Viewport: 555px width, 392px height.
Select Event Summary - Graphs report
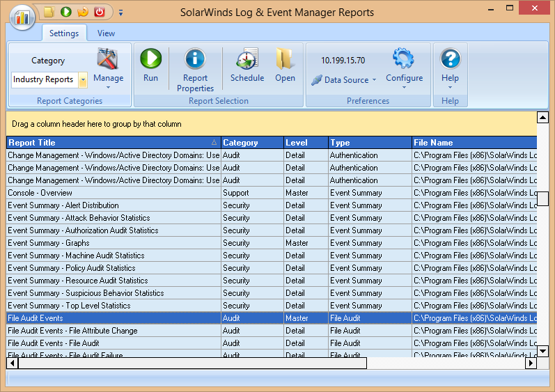pyautogui.click(x=272, y=243)
